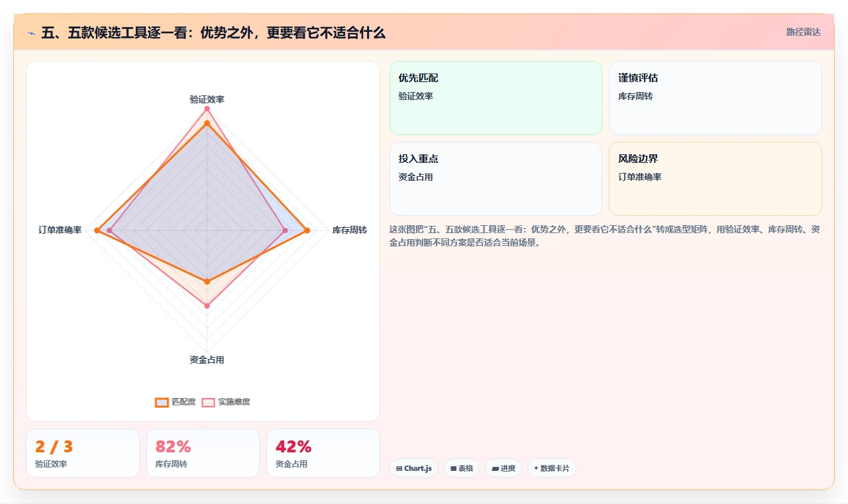This screenshot has width=848, height=504.
Task: Click the 42% 资金占用 stat card
Action: 323,453
